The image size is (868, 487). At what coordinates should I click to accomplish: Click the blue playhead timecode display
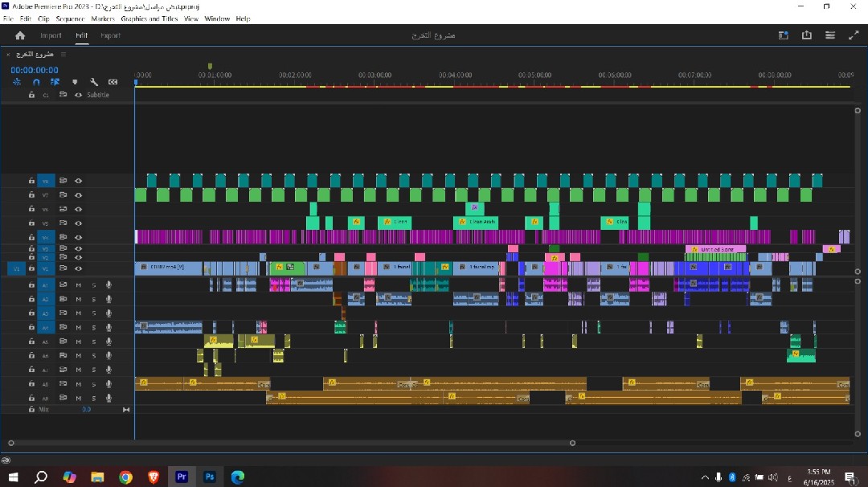tap(34, 70)
